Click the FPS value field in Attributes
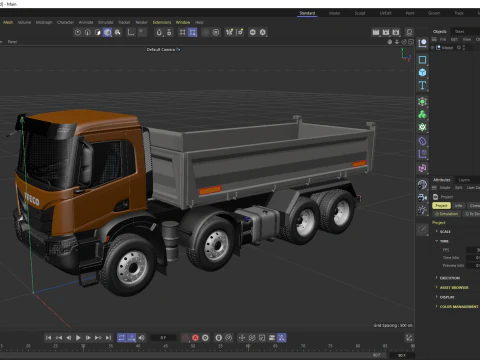 click(473, 250)
